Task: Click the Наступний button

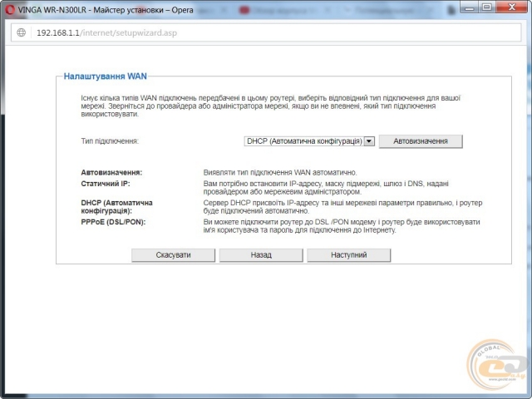Action: point(349,255)
